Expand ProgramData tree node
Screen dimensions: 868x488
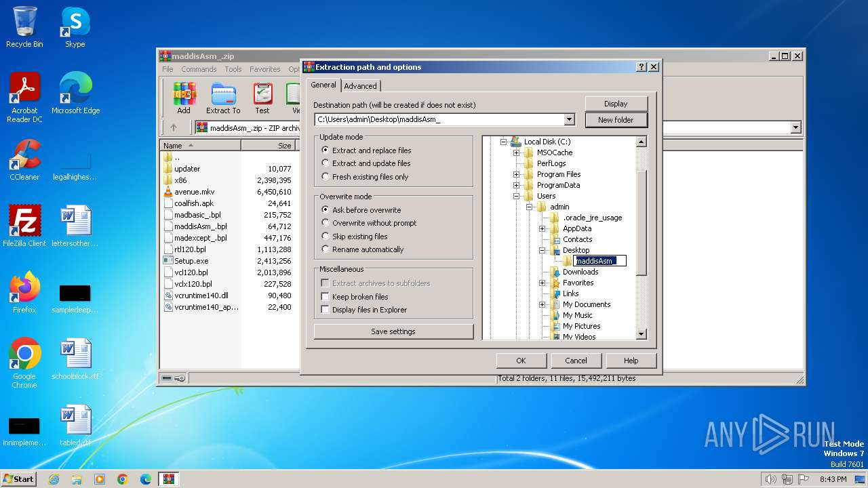[x=517, y=185]
